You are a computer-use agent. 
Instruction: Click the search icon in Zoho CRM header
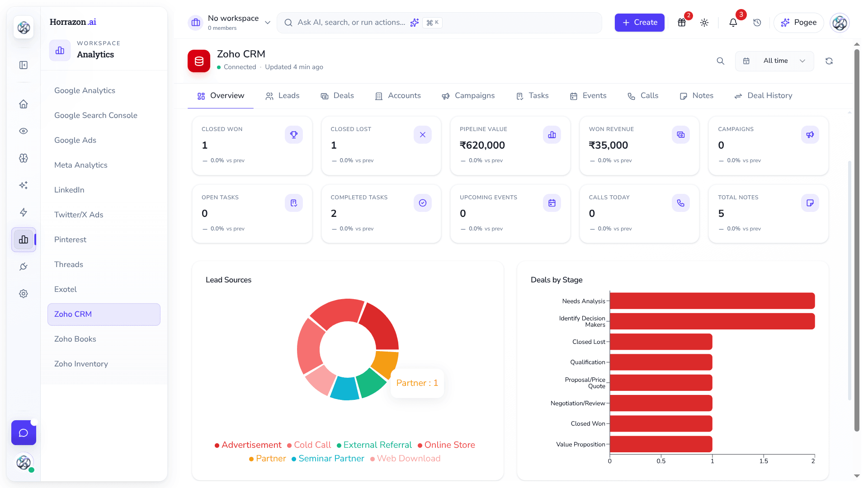tap(721, 61)
